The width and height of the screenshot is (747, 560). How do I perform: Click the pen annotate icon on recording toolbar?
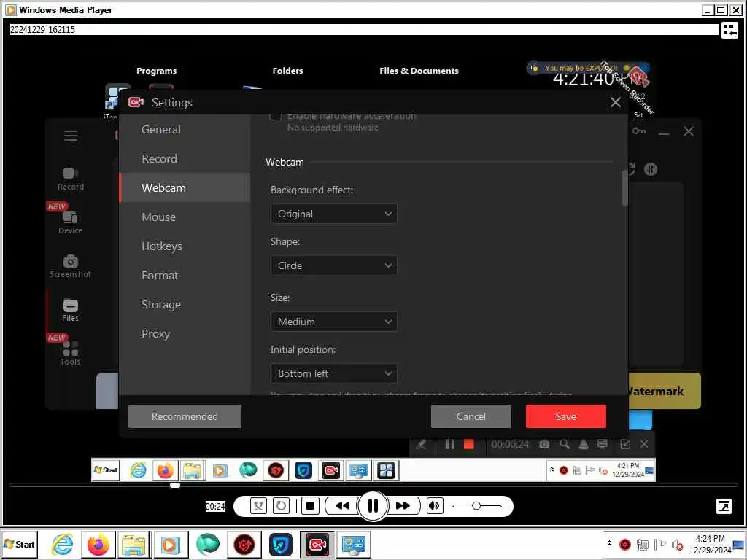(421, 444)
